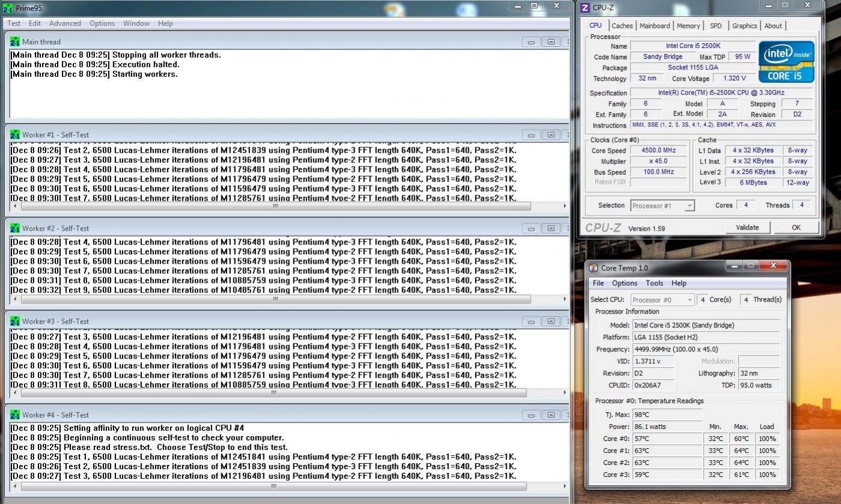Open the Options menu in Prime95
Image resolution: width=841 pixels, height=504 pixels.
click(102, 23)
